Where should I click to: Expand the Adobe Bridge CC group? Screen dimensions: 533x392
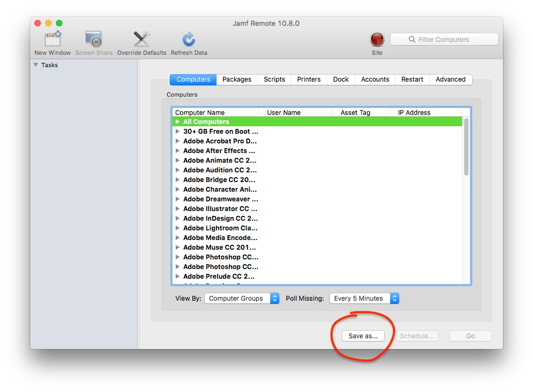[177, 180]
